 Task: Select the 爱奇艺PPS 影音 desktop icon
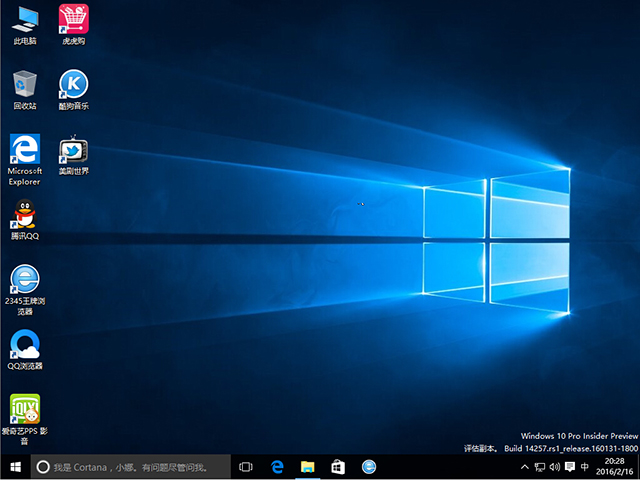coord(25,409)
